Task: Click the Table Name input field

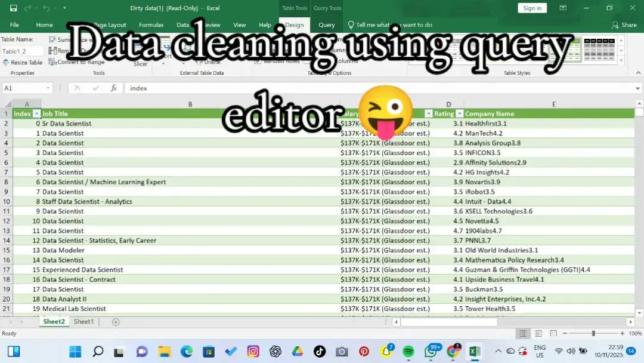Action: pos(22,51)
